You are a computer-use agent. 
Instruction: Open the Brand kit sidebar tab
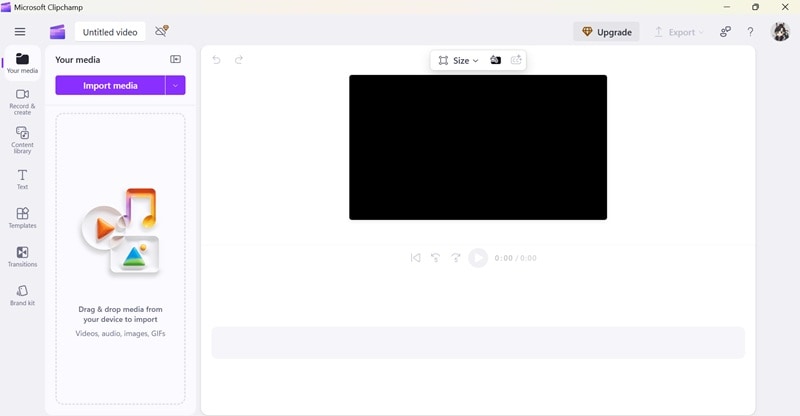tap(22, 296)
